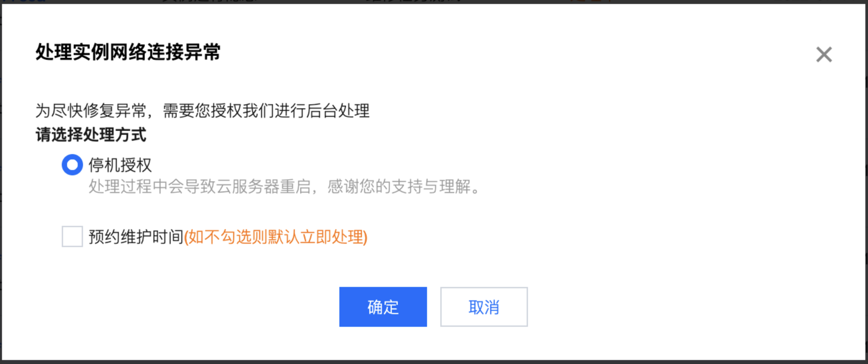Click the gray text 感谢您的支持与理解
Image resolution: width=868 pixels, height=364 pixels.
pos(399,186)
